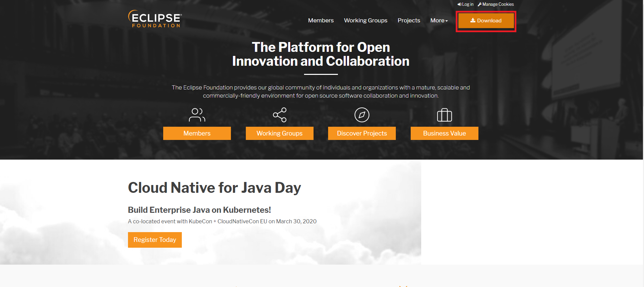644x287 pixels.
Task: Click the Discover Projects compass icon
Action: click(x=362, y=115)
